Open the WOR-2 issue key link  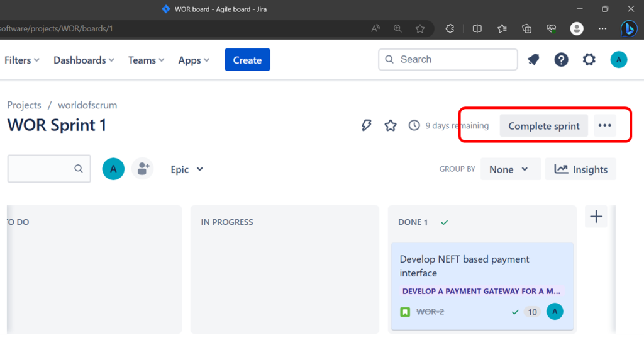(x=430, y=312)
